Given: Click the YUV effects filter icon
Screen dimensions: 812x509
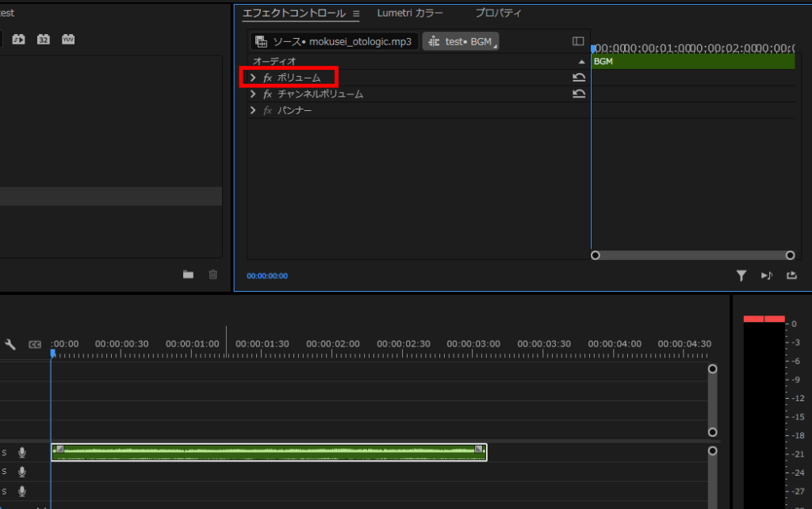Looking at the screenshot, I should pos(68,39).
